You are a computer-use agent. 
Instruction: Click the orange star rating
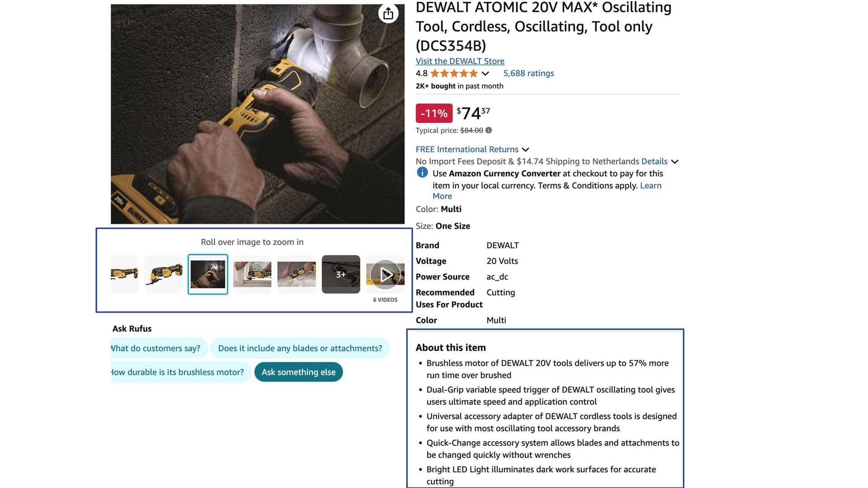pos(453,73)
